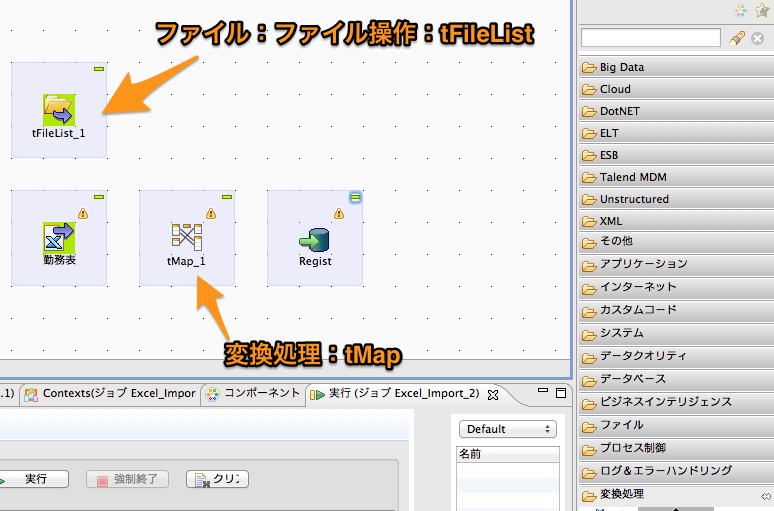Click the 強制終了 kill button

coord(127,479)
